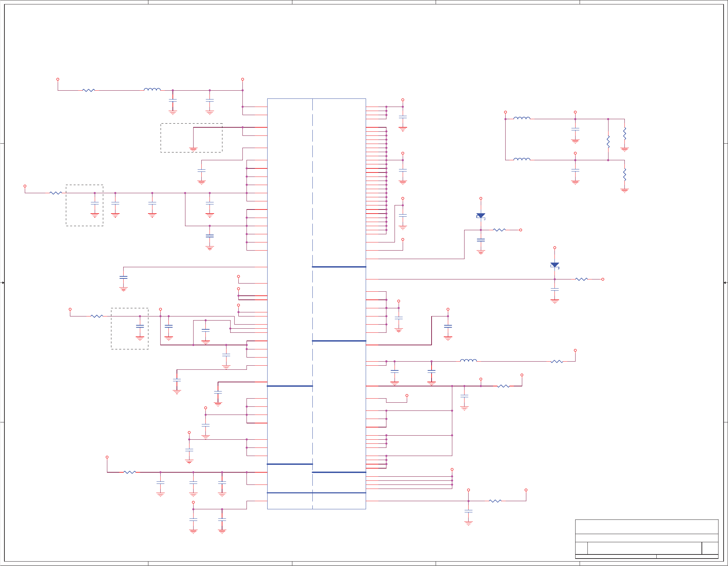Click the power port circle at top-left corner of circuit
The width and height of the screenshot is (728, 566).
coord(58,79)
